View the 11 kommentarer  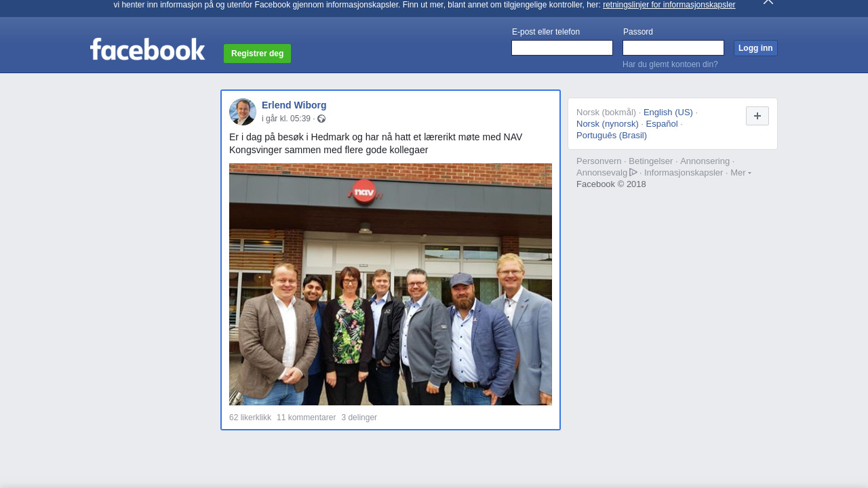(x=306, y=418)
